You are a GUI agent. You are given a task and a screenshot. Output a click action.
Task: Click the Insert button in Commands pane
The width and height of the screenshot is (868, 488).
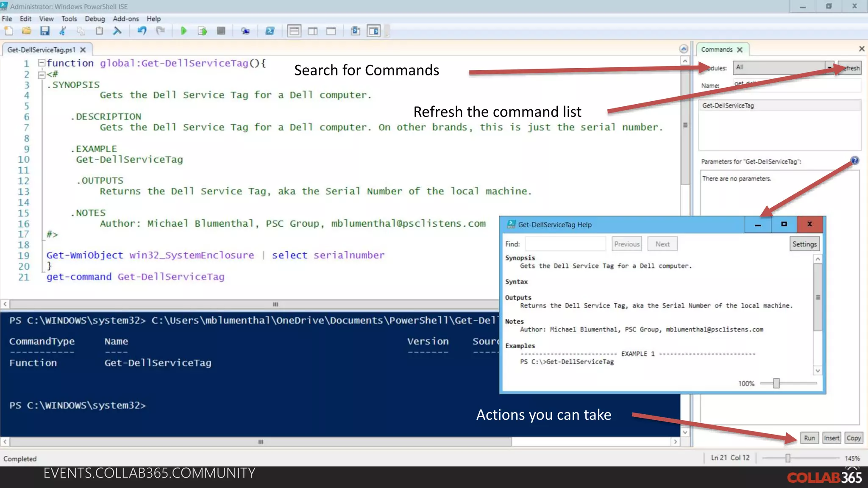pyautogui.click(x=832, y=438)
